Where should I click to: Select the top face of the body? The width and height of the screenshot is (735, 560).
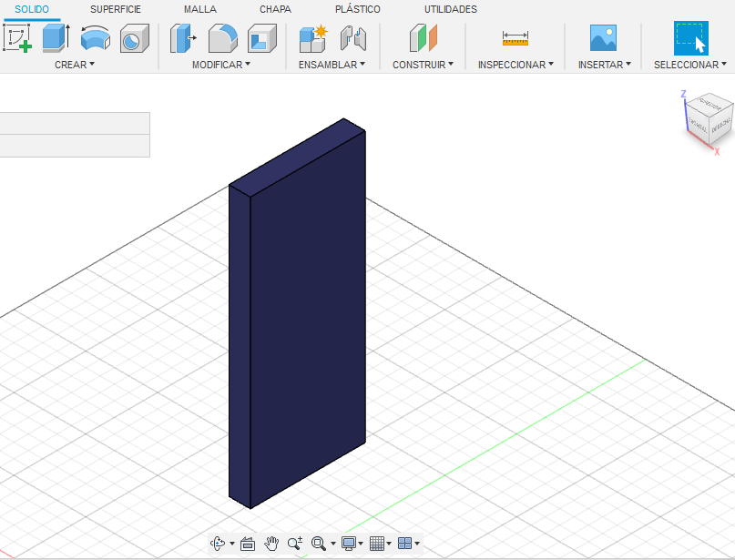click(297, 157)
